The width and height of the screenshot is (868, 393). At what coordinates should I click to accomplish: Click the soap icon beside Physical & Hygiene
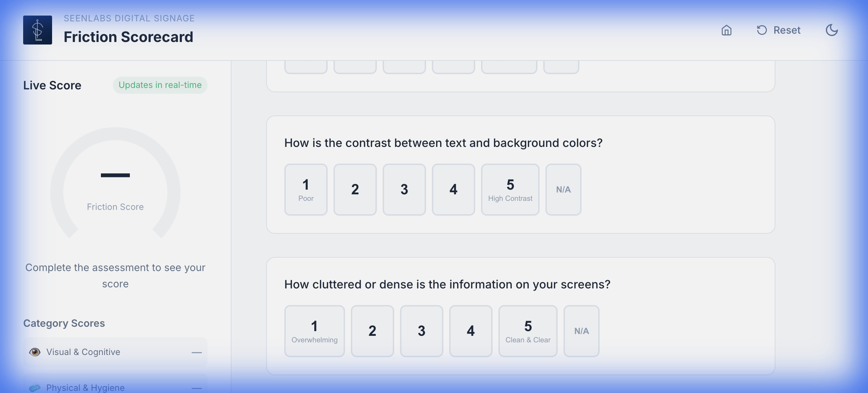point(35,387)
